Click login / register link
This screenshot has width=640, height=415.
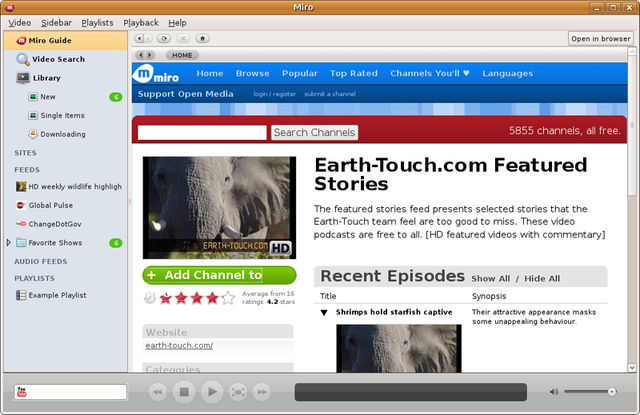(x=275, y=94)
